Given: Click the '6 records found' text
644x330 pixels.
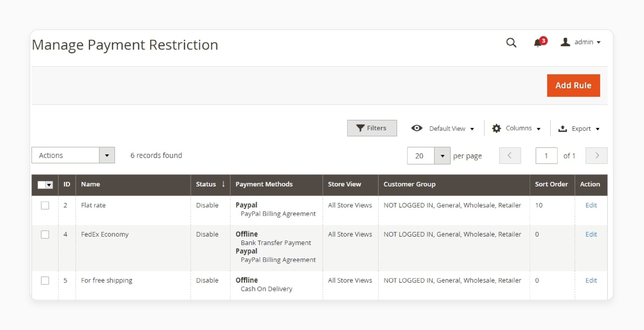Looking at the screenshot, I should [x=156, y=155].
